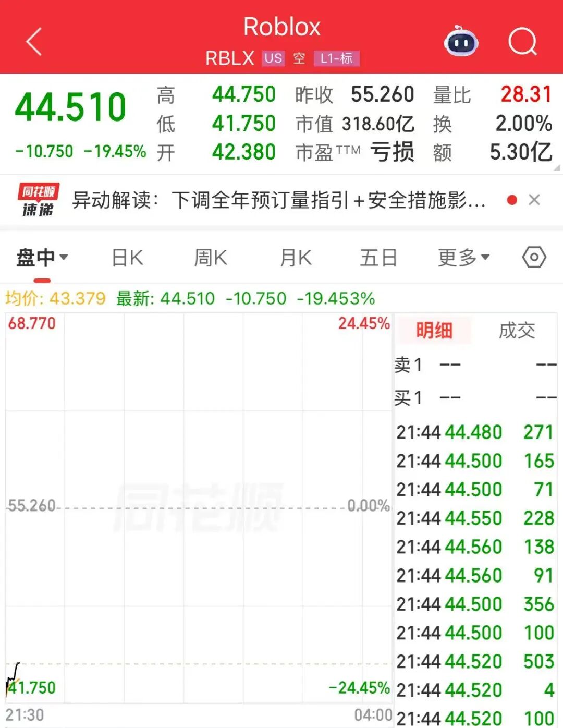Image resolution: width=563 pixels, height=728 pixels.
Task: Expand the 更多 dropdown
Action: [x=463, y=258]
